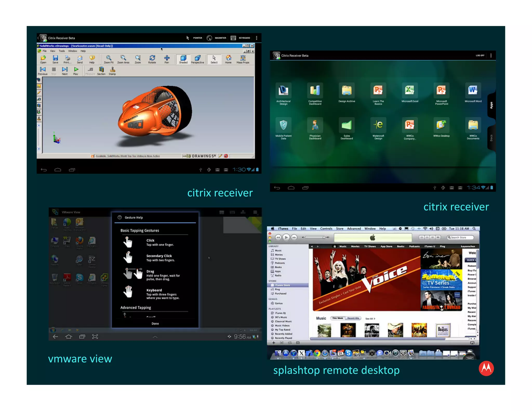Click the green Play button in eDrawings
Viewport: 532px width, 411px height.
pyautogui.click(x=76, y=71)
